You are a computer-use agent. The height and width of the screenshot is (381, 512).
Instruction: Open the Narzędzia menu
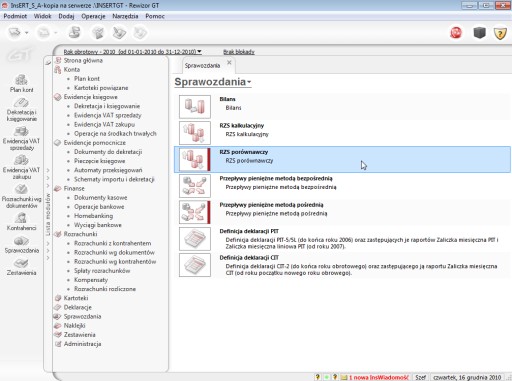pos(125,16)
